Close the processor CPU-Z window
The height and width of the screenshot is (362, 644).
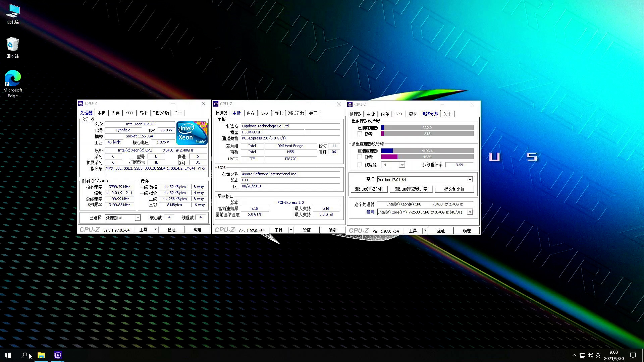click(x=204, y=104)
